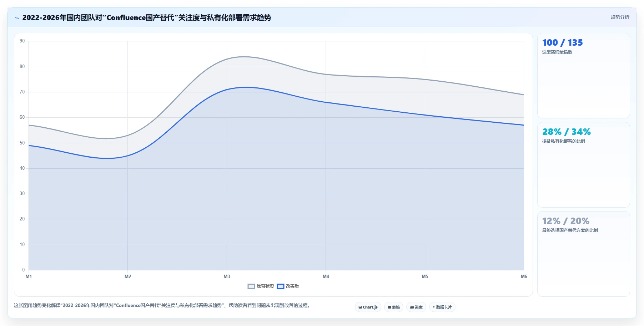
Task: Click the 0 y-axis tick label
Action: [24, 270]
